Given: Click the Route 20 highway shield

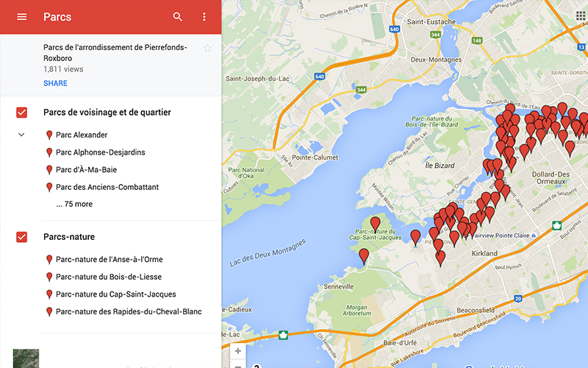Looking at the screenshot, I should click(518, 299).
